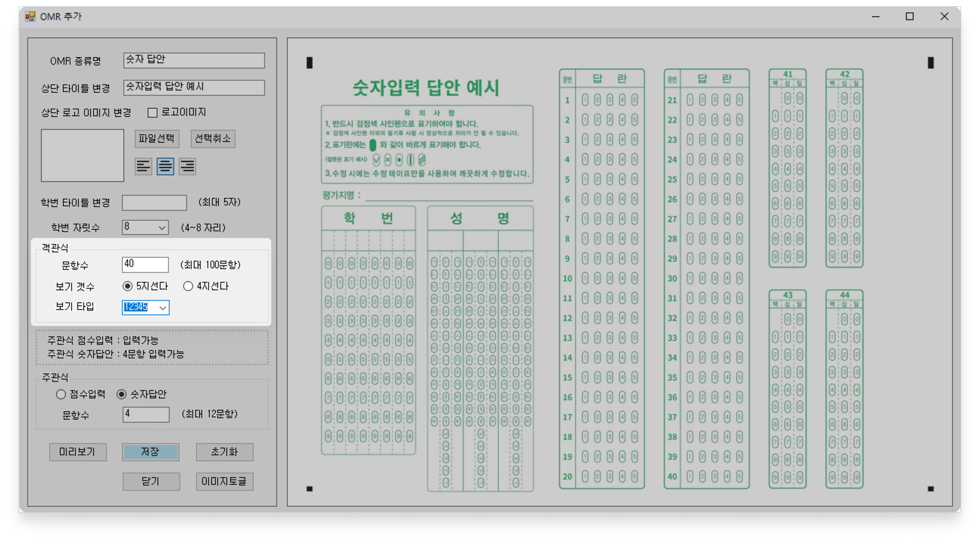This screenshot has height=544, width=980.
Task: Click the OMR 추가 window app icon
Action: point(30,16)
